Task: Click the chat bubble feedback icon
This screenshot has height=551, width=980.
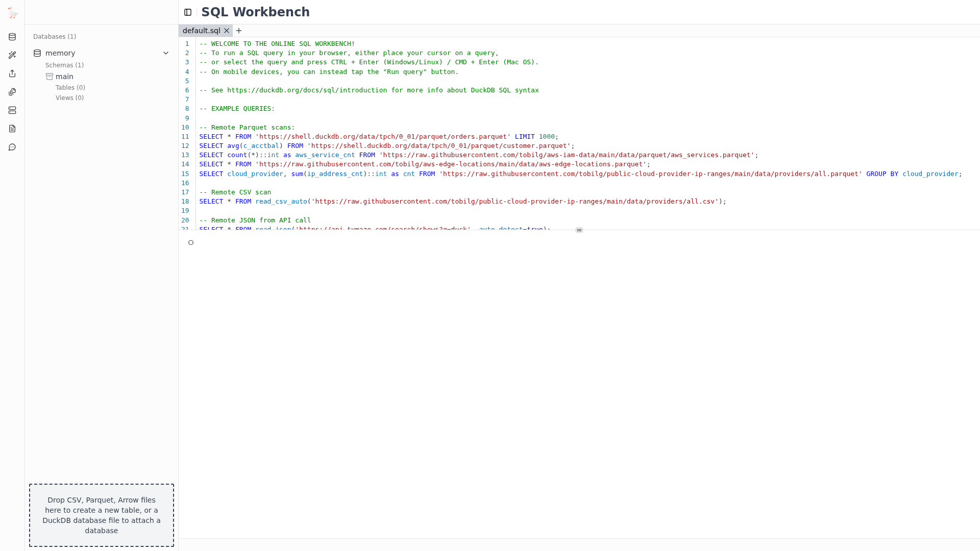Action: (12, 147)
